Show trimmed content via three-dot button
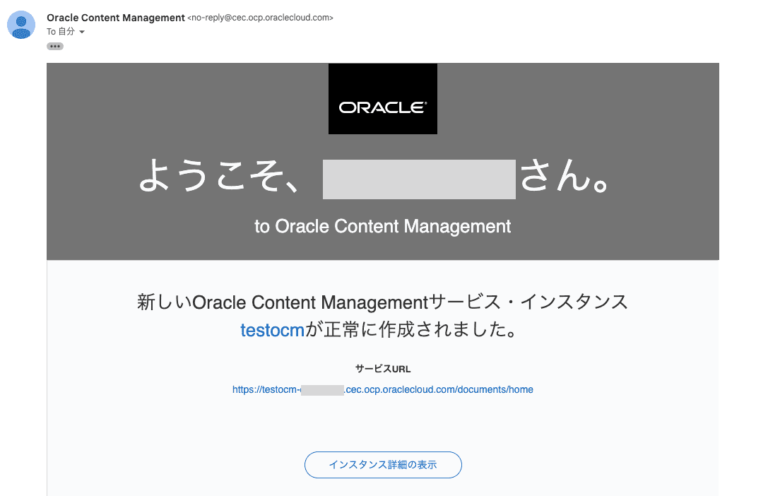The image size is (768, 496). point(55,46)
